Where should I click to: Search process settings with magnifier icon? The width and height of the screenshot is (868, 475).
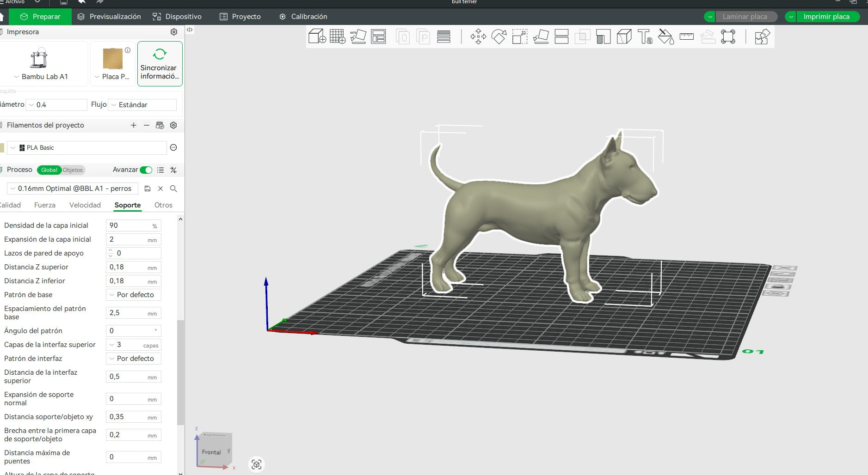173,189
